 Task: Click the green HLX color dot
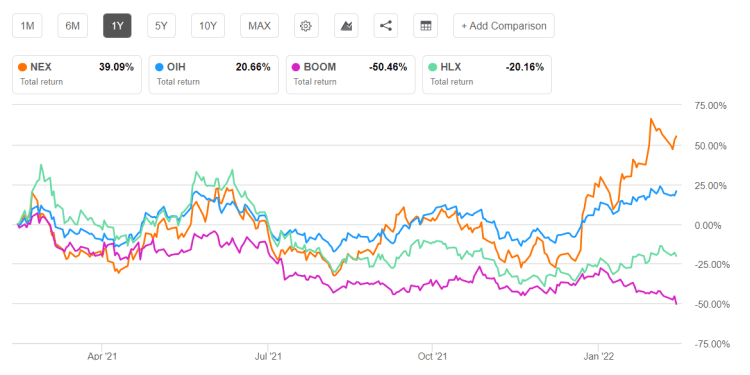pyautogui.click(x=432, y=67)
